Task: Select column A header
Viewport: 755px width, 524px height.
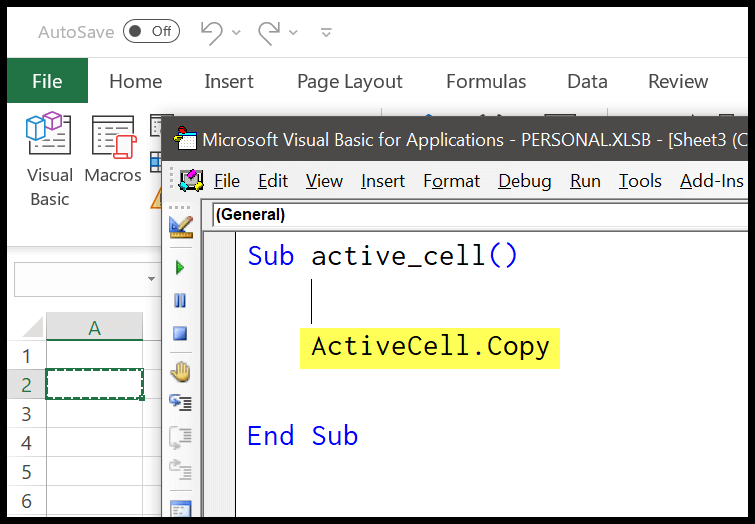Action: pos(94,328)
